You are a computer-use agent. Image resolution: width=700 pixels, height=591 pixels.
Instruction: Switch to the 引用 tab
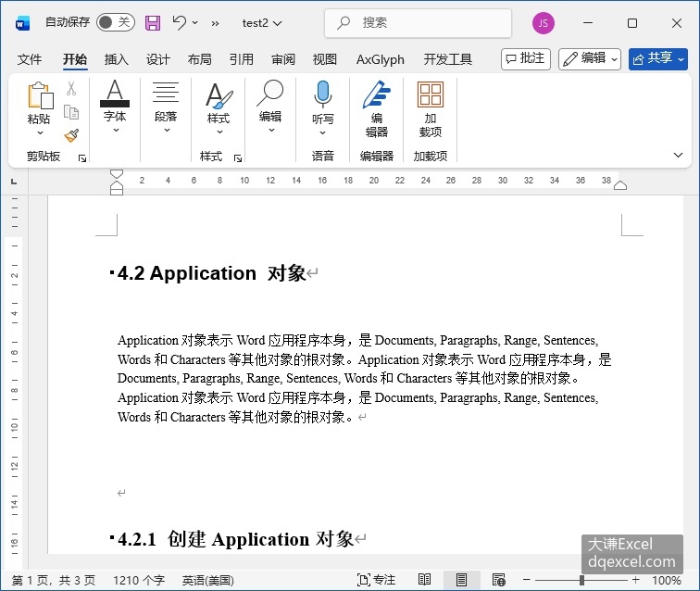click(x=242, y=59)
